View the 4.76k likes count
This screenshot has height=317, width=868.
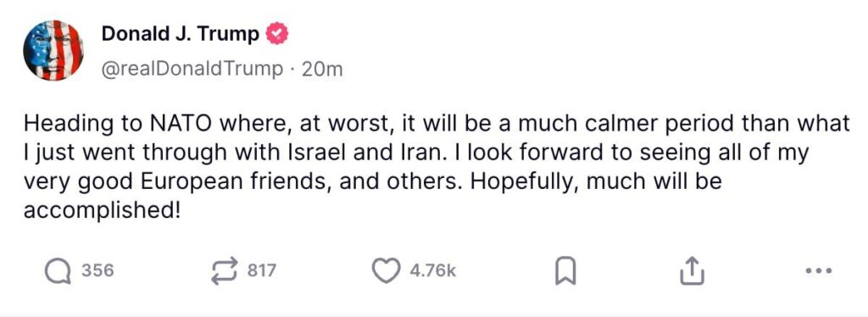pyautogui.click(x=432, y=271)
